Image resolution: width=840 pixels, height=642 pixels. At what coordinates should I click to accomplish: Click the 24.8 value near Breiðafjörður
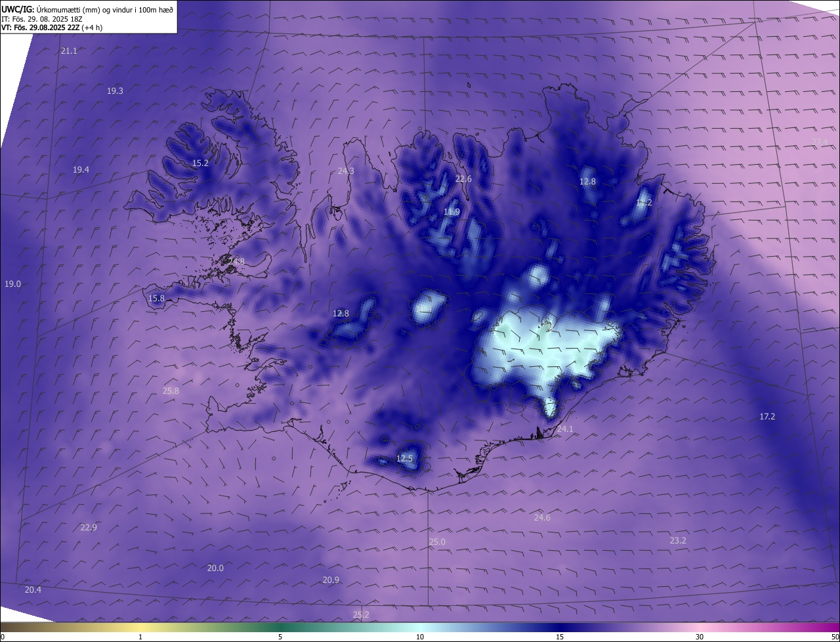pyautogui.click(x=236, y=262)
